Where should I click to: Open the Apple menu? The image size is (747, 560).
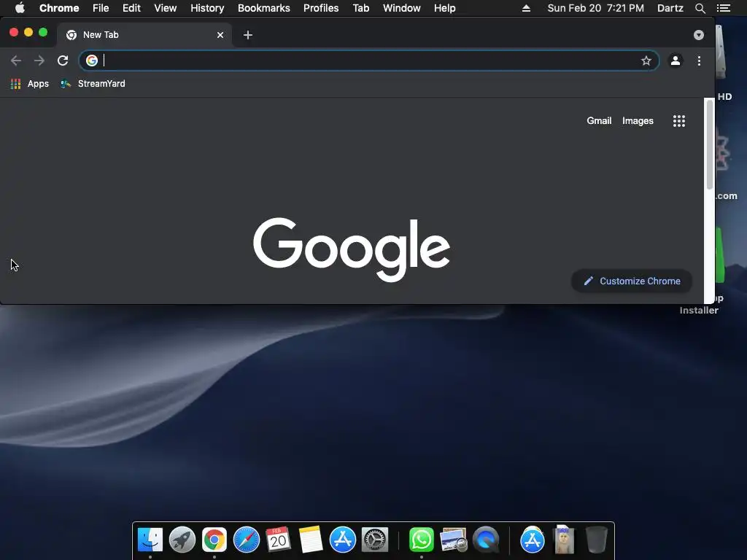pyautogui.click(x=20, y=7)
